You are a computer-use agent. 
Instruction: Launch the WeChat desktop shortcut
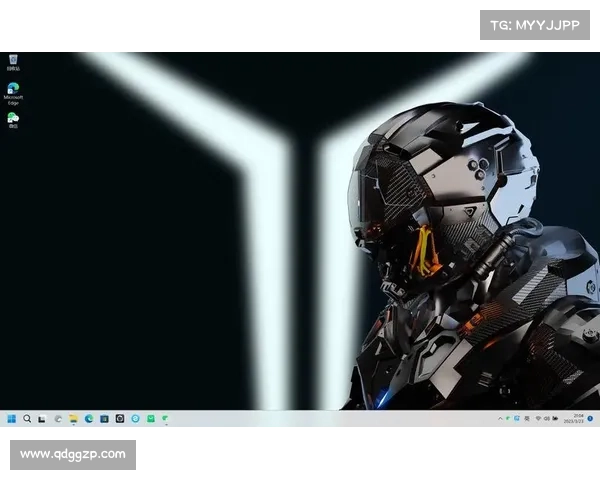(12, 119)
